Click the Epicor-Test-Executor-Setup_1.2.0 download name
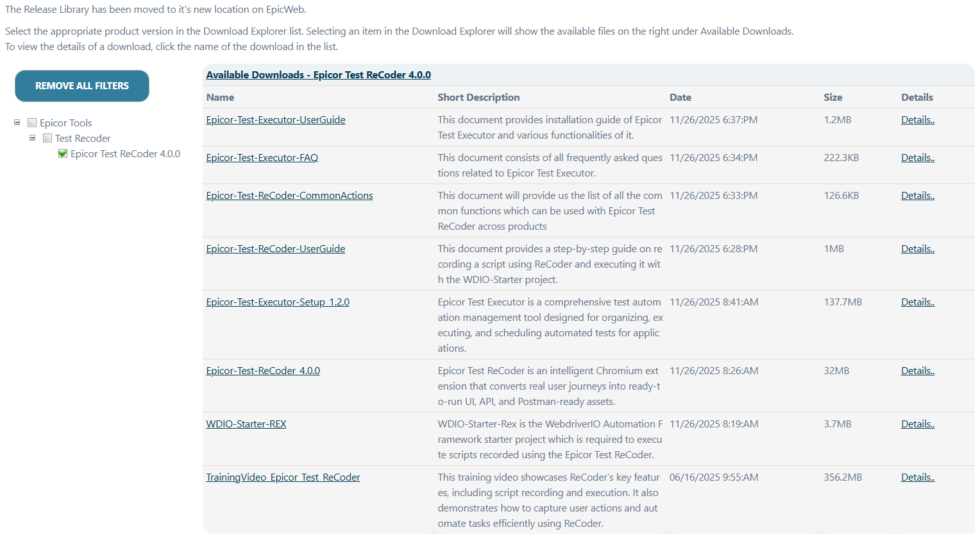The height and width of the screenshot is (541, 980). point(278,302)
